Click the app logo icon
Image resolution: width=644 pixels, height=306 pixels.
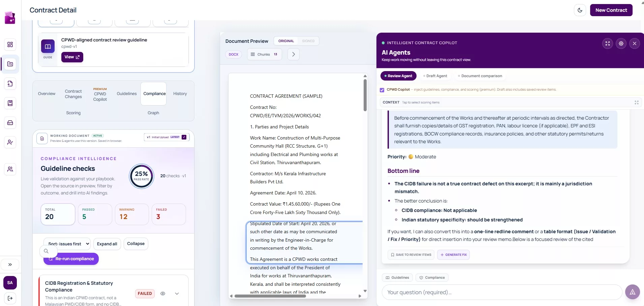(10, 18)
